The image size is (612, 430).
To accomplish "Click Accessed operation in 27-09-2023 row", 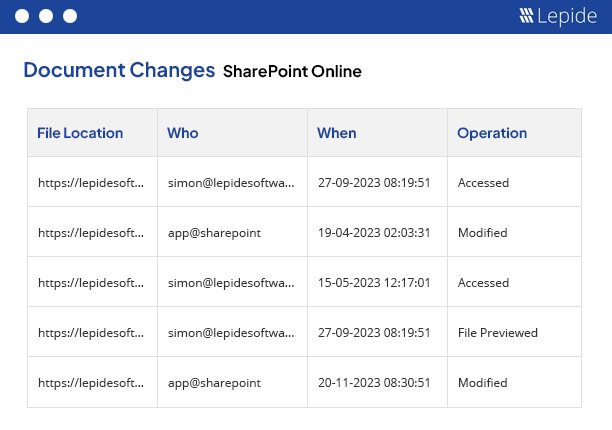I will coord(483,183).
